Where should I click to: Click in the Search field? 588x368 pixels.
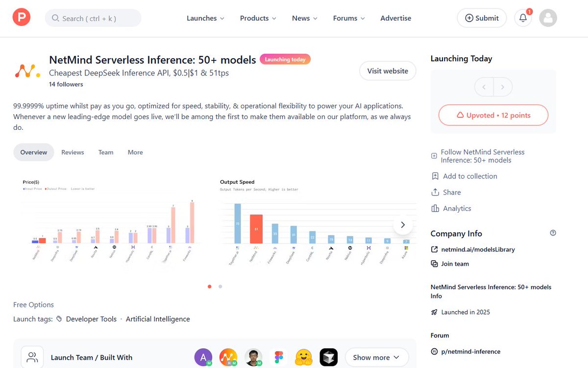click(93, 18)
